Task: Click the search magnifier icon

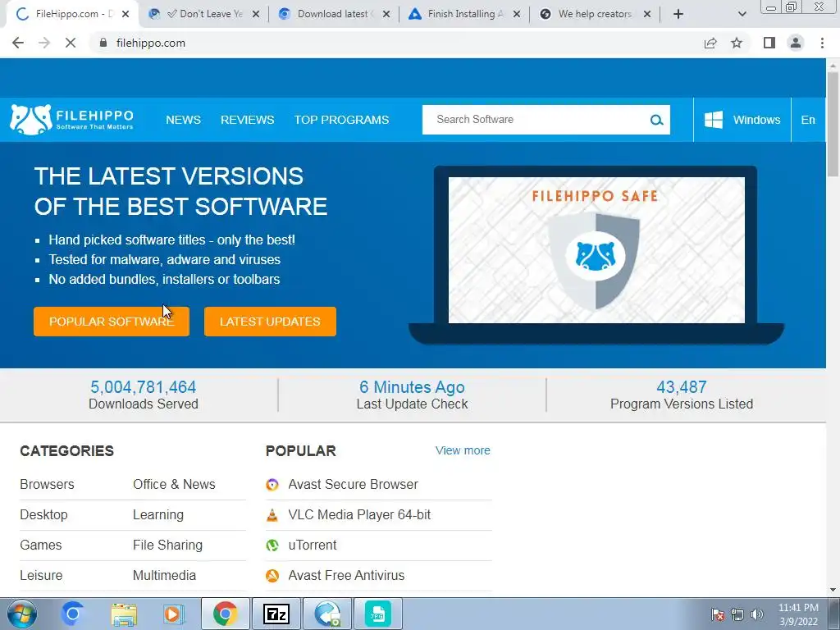Action: point(656,120)
